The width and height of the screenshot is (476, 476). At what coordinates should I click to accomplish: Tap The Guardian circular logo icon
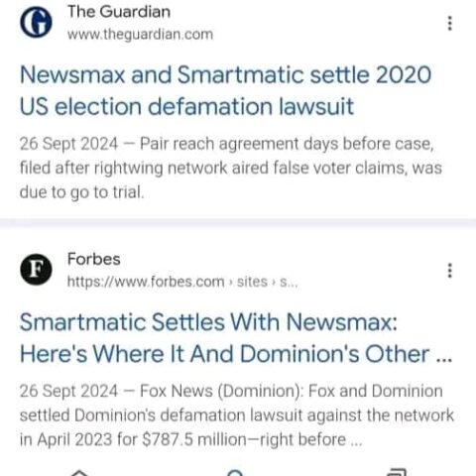(x=36, y=23)
